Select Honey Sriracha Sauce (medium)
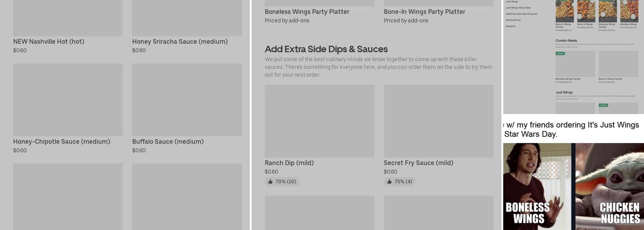Image resolution: width=644 pixels, height=230 pixels. click(x=180, y=41)
